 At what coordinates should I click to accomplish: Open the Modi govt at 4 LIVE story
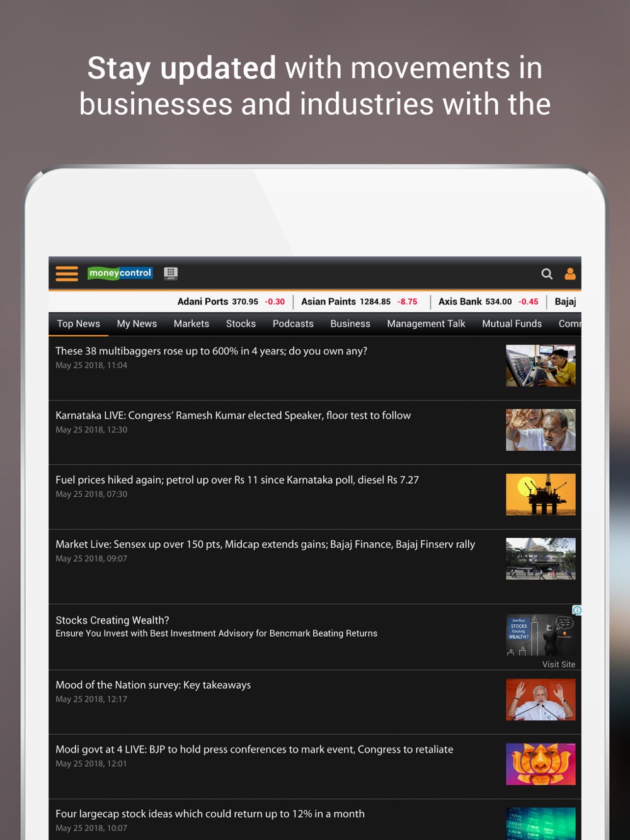tap(315, 766)
